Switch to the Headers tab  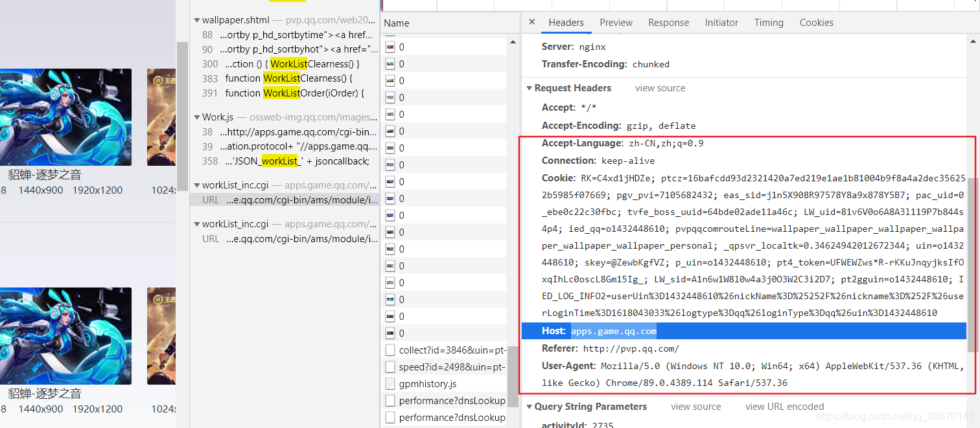(x=566, y=23)
